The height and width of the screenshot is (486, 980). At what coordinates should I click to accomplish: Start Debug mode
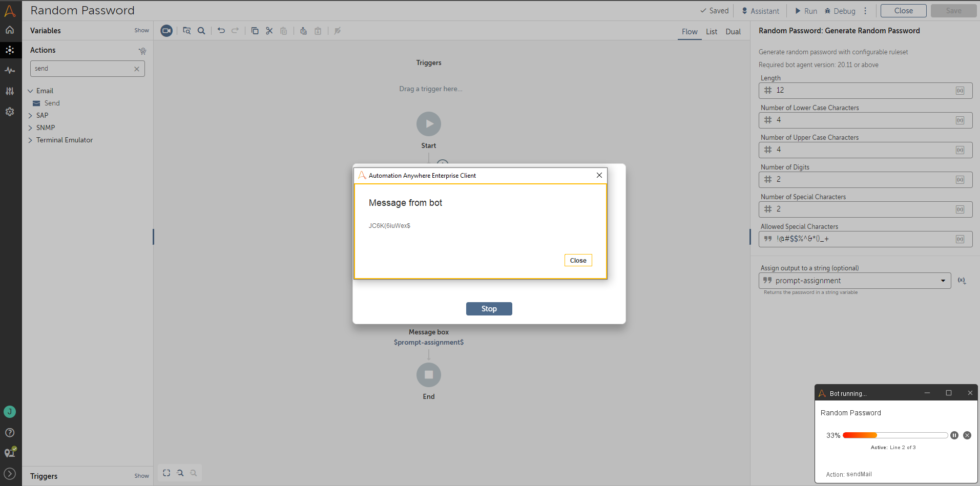[840, 11]
